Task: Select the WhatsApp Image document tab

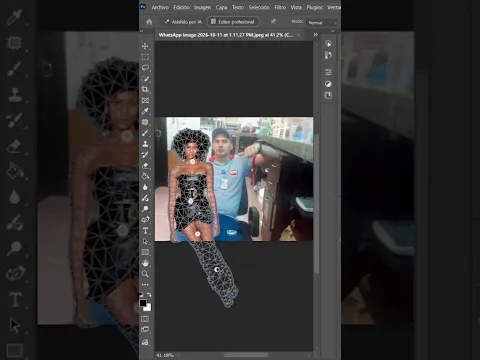Action: [x=226, y=35]
